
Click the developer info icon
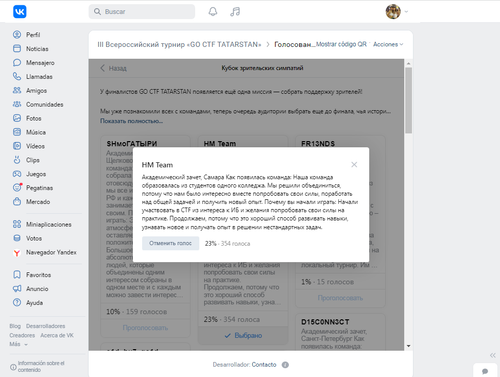click(285, 365)
